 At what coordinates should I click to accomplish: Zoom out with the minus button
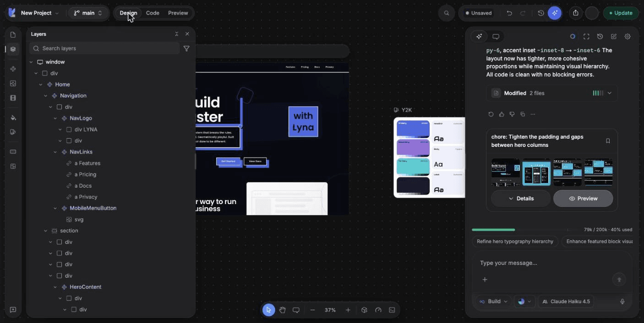[313, 310]
